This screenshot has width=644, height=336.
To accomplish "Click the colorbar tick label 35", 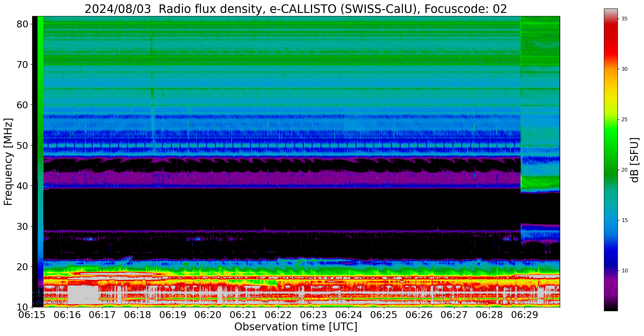I will 624,19.
